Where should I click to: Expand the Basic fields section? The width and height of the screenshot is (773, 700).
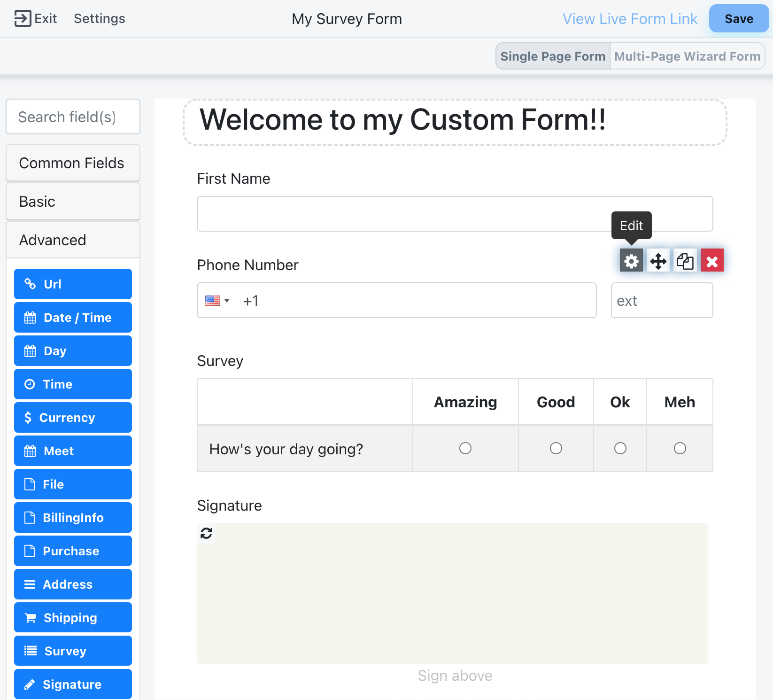coord(73,202)
